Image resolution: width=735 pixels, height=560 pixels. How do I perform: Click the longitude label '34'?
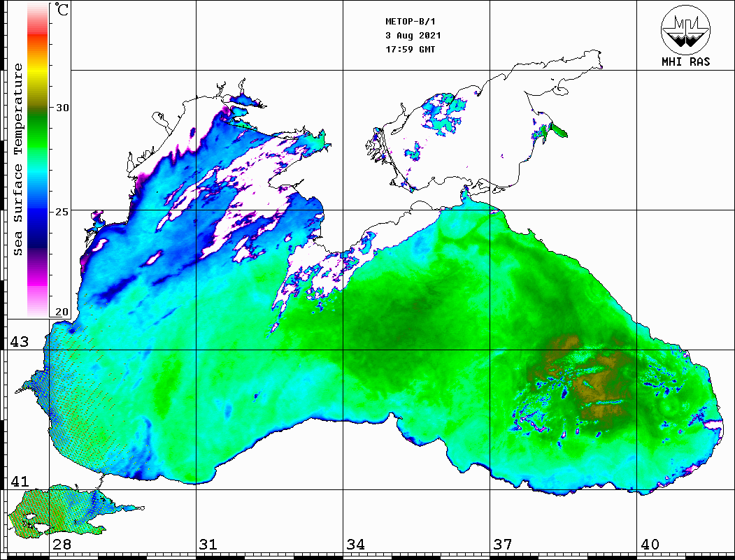coord(355,544)
